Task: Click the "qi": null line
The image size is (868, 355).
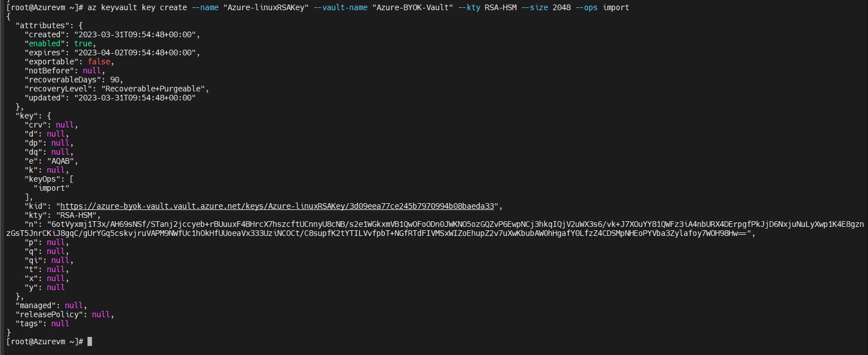Action: pyautogui.click(x=49, y=260)
